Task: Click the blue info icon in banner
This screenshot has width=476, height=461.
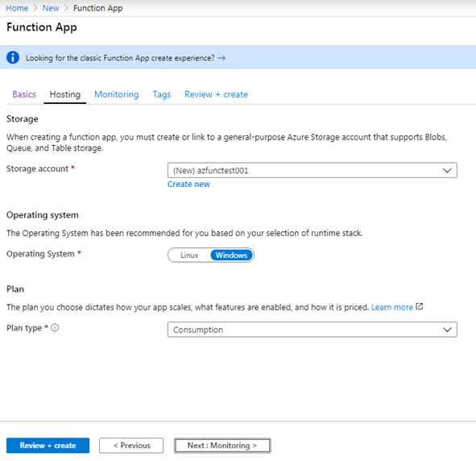Action: pyautogui.click(x=13, y=57)
